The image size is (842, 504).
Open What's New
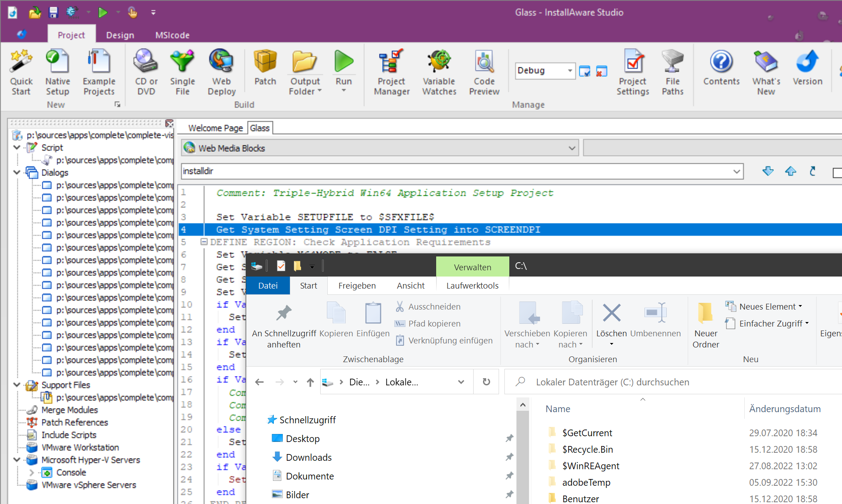[766, 72]
